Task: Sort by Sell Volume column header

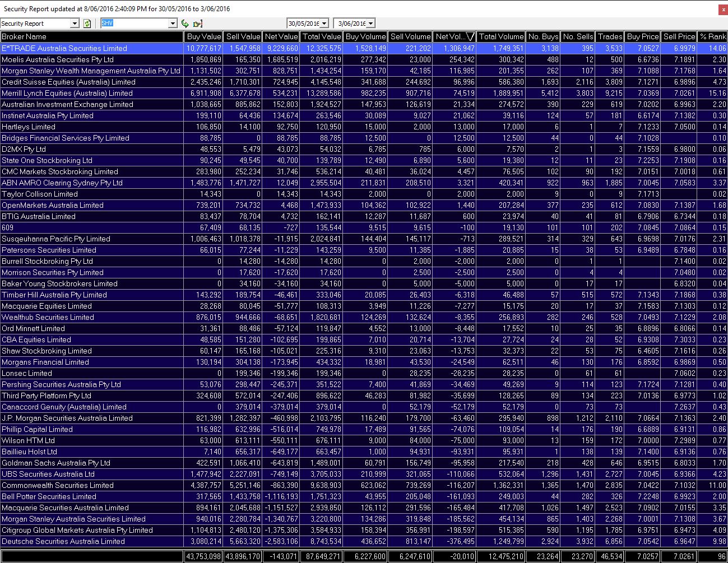Action: pos(410,36)
